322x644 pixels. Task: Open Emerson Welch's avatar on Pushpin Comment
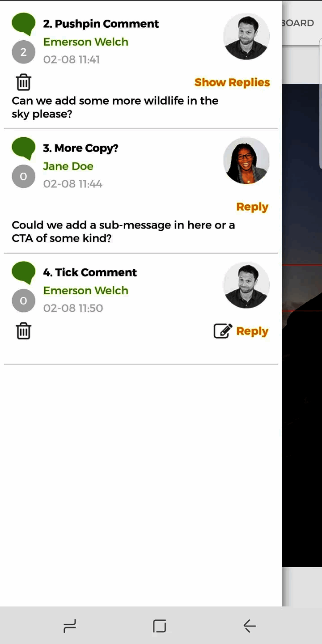tap(246, 36)
